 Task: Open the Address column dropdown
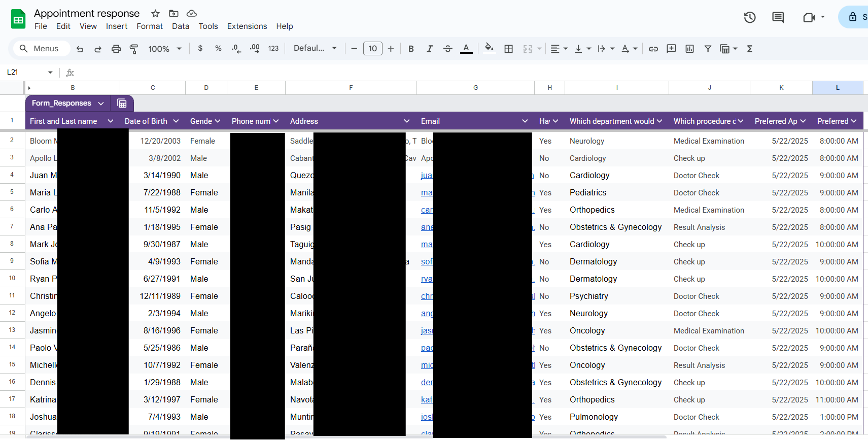coord(407,121)
